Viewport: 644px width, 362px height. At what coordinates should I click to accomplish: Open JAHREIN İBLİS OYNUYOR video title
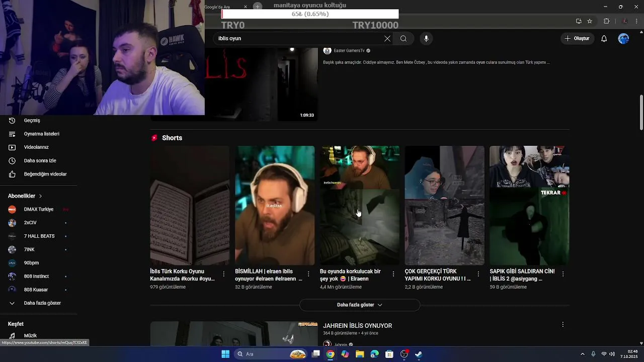357,326
